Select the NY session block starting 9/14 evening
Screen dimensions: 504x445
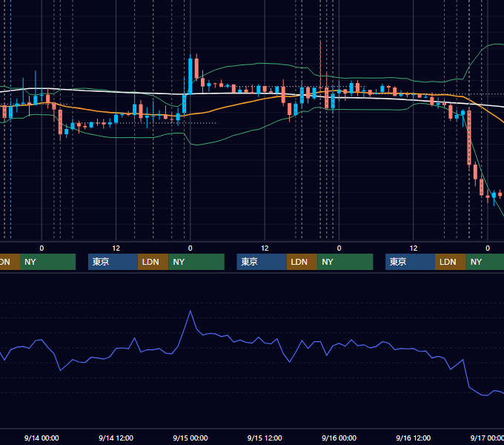[196, 262]
